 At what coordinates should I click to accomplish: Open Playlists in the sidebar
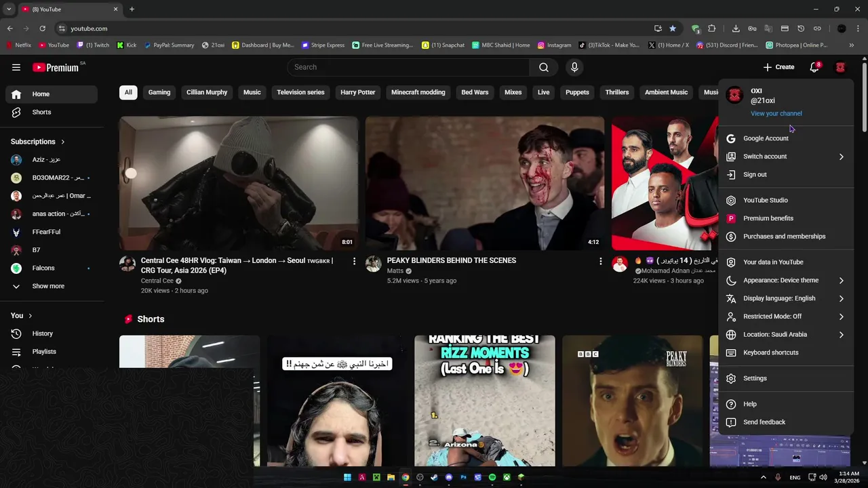tap(52, 352)
